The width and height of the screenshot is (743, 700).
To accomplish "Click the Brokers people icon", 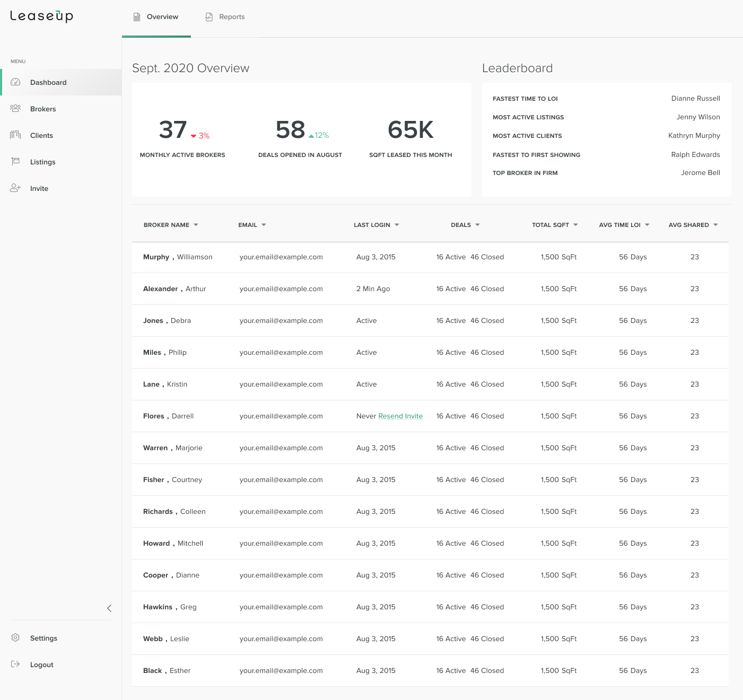I will point(15,108).
